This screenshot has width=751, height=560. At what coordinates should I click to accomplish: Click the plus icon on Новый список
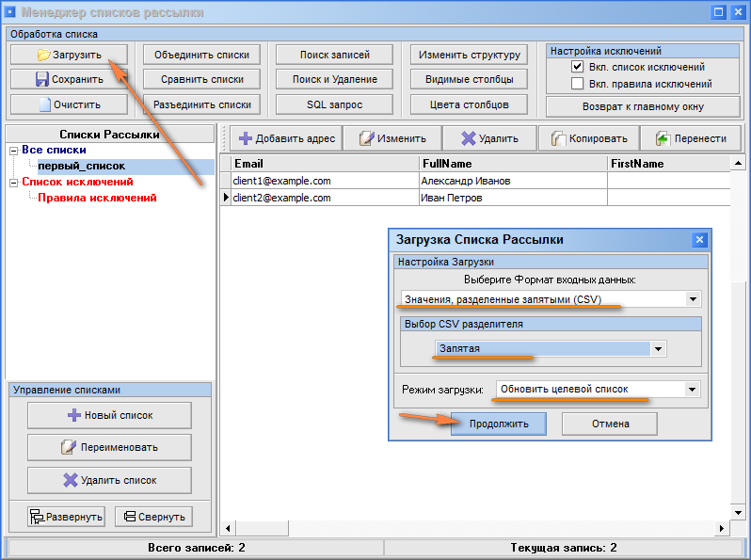click(x=74, y=415)
